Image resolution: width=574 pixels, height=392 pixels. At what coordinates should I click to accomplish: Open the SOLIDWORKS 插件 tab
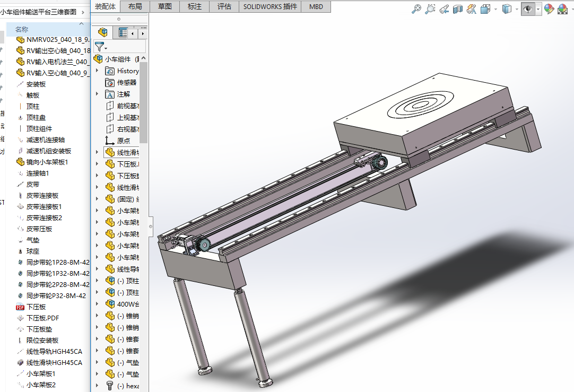point(271,6)
